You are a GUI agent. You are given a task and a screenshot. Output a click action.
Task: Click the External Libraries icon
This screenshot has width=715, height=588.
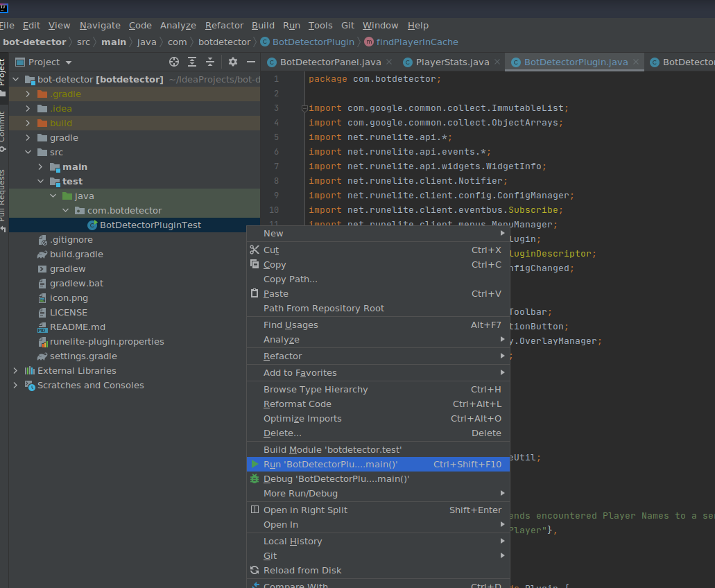coord(30,371)
